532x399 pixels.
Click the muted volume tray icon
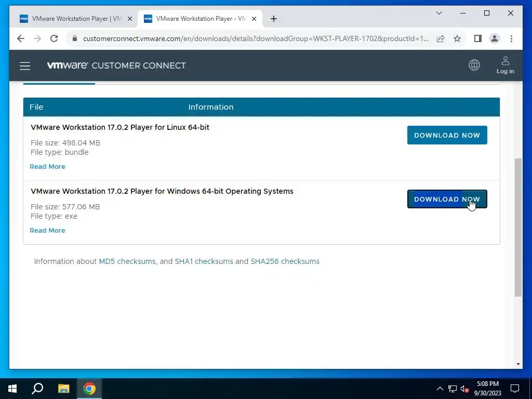[465, 389]
